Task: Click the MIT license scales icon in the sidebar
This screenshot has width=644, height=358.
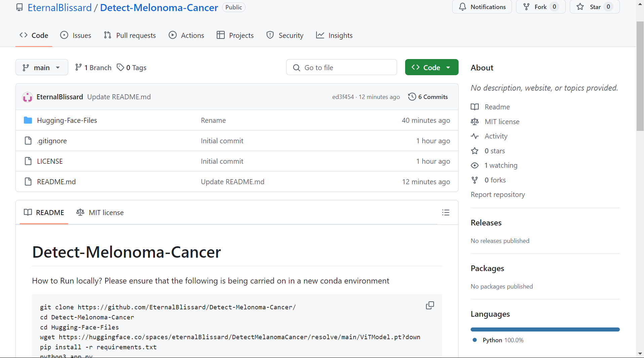Action: tap(474, 121)
